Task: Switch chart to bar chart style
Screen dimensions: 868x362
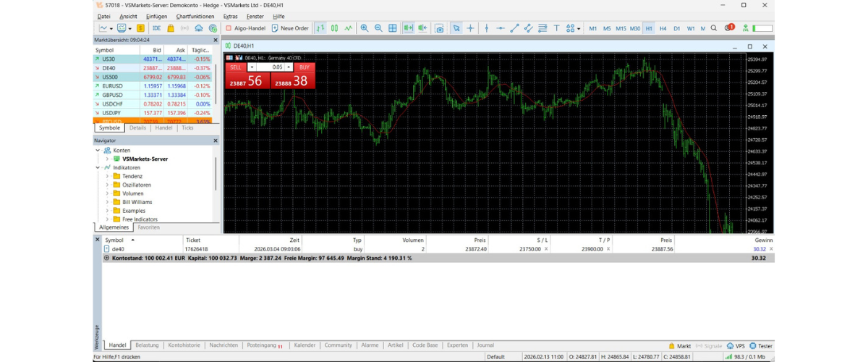Action: tap(320, 28)
